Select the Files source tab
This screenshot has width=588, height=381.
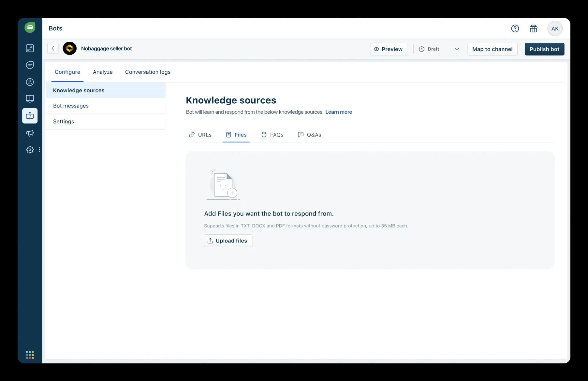[236, 135]
